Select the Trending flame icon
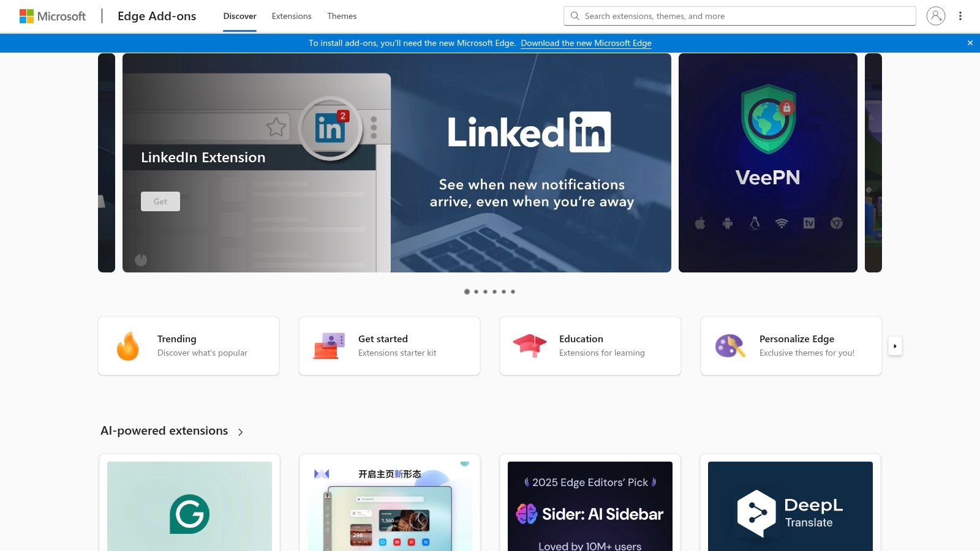 [x=128, y=345]
